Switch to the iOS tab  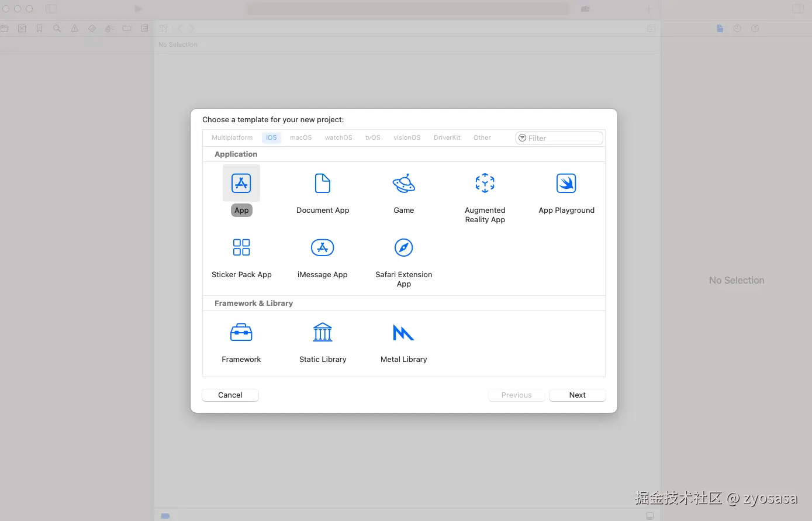(x=271, y=138)
